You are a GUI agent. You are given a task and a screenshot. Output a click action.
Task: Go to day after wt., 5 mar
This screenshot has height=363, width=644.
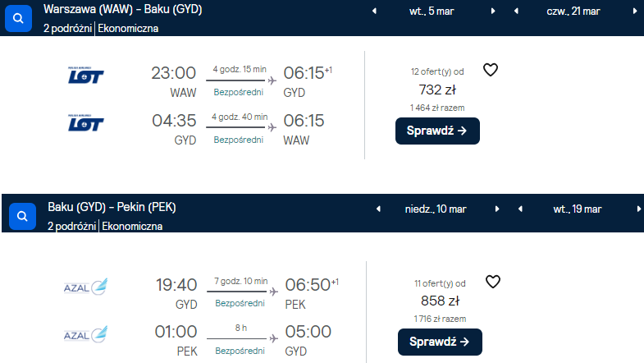coord(493,11)
